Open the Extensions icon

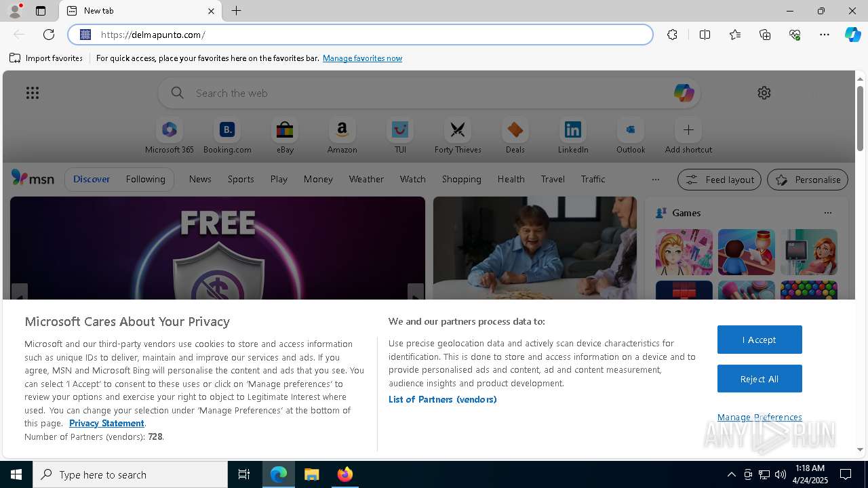[672, 35]
